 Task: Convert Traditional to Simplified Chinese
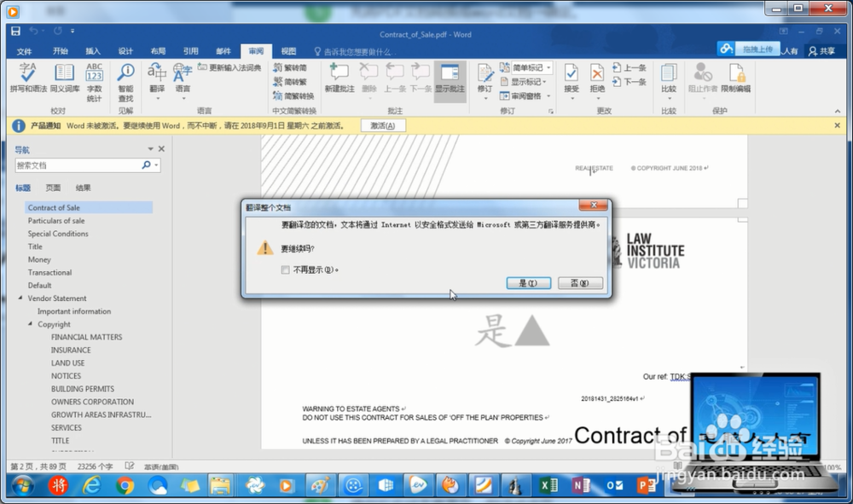289,67
